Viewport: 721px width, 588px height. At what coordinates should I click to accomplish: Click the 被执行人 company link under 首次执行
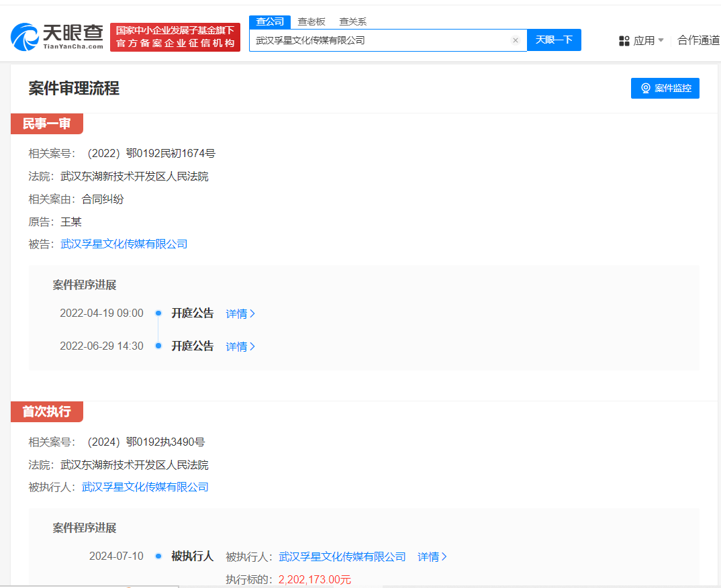145,487
